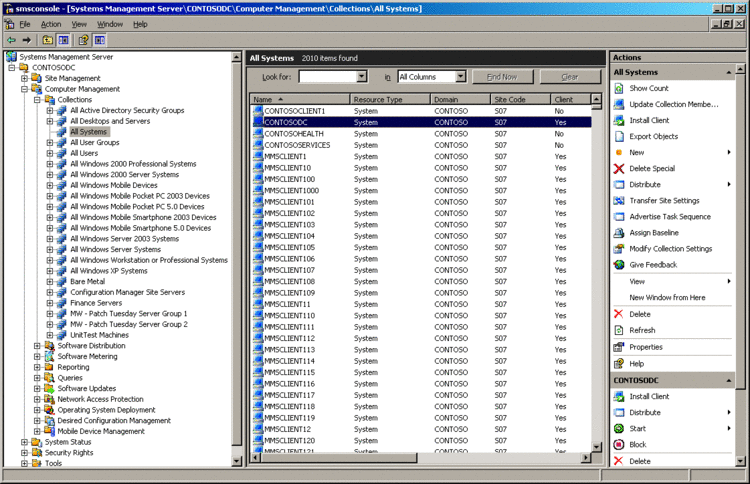Image resolution: width=750 pixels, height=484 pixels.
Task: Open the Look for combo box dropdown
Action: (x=362, y=76)
